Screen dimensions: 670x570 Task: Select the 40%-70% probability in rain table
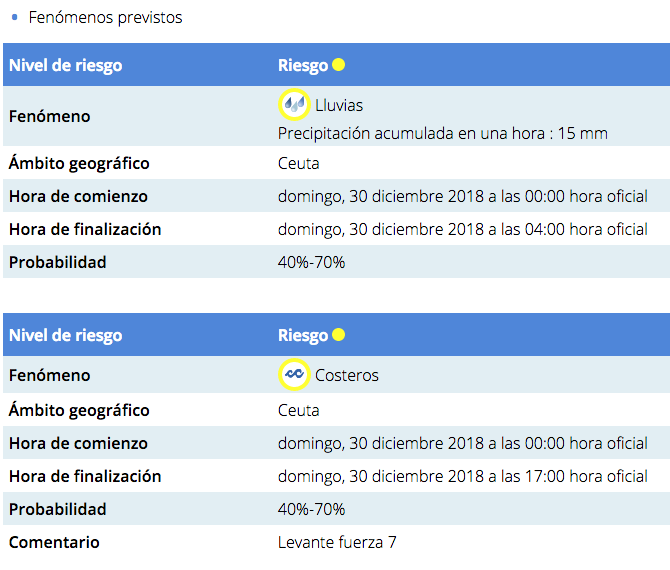click(311, 262)
